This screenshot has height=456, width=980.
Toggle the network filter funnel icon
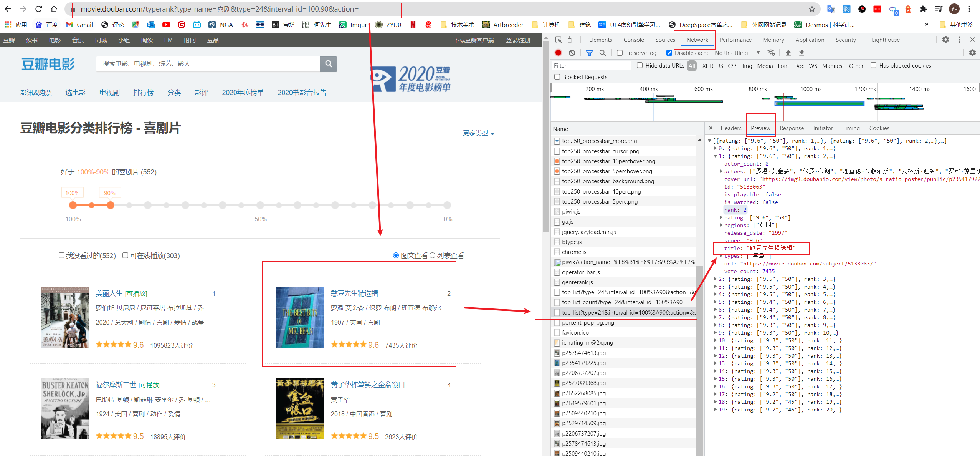click(x=589, y=53)
